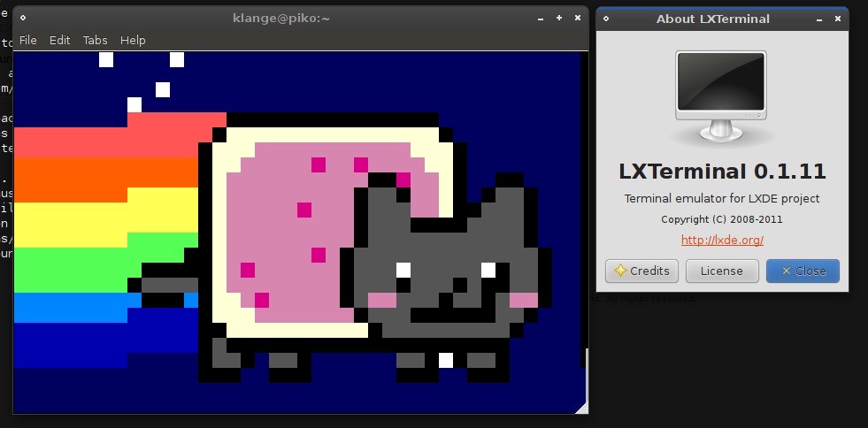
Task: Close the klange@piko terminal window
Action: [x=578, y=18]
